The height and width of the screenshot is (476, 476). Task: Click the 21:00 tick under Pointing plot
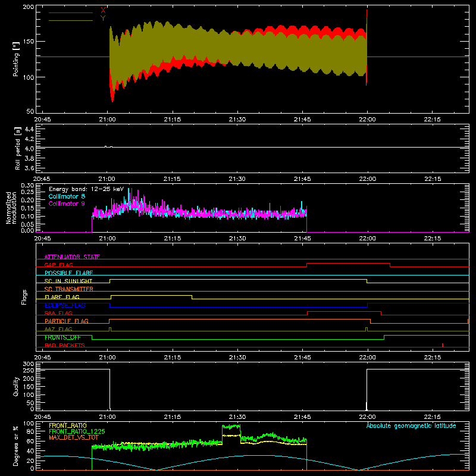click(108, 120)
